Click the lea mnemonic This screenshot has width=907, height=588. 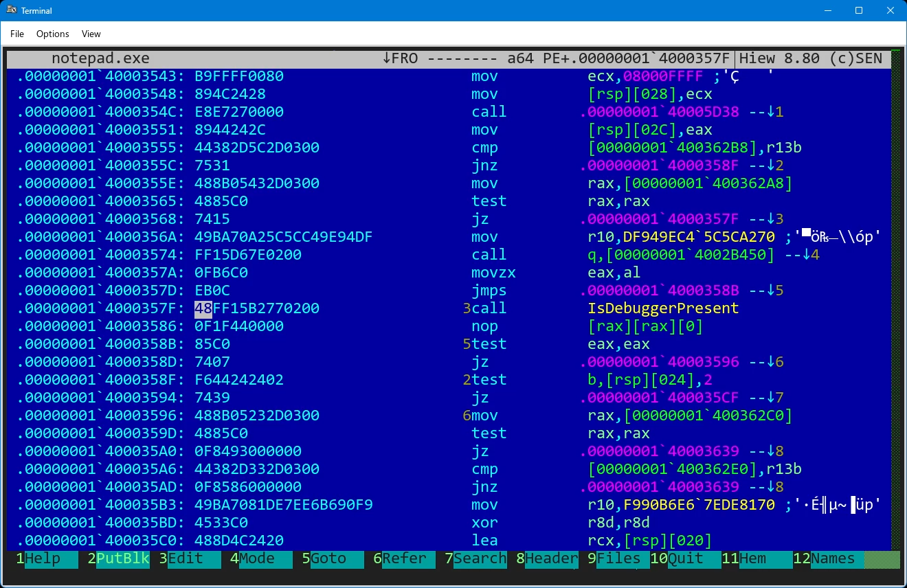[x=484, y=541]
